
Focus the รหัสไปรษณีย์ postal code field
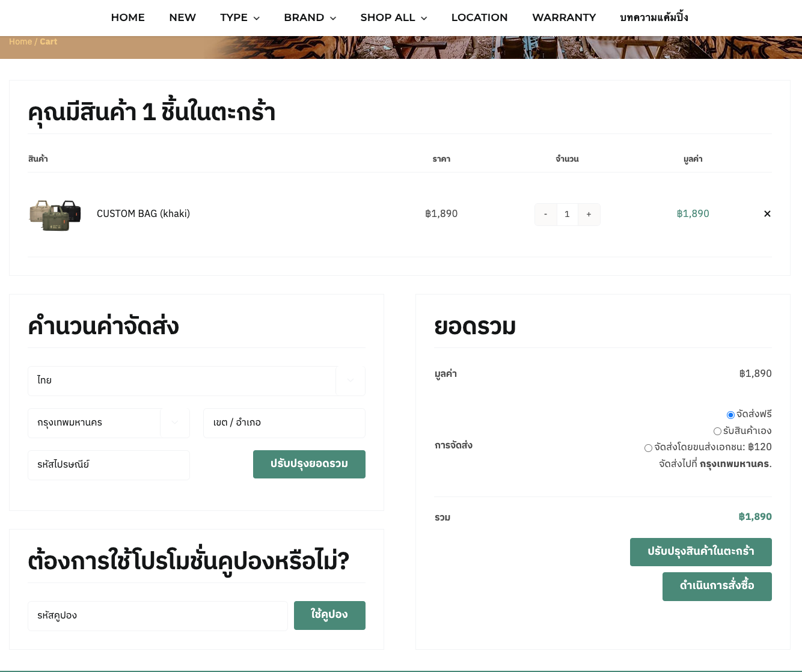pos(108,465)
